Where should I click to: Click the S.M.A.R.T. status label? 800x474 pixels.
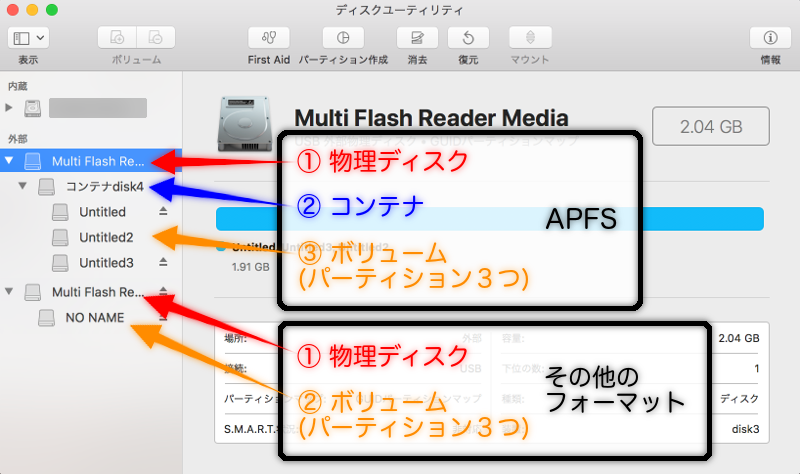(250, 429)
